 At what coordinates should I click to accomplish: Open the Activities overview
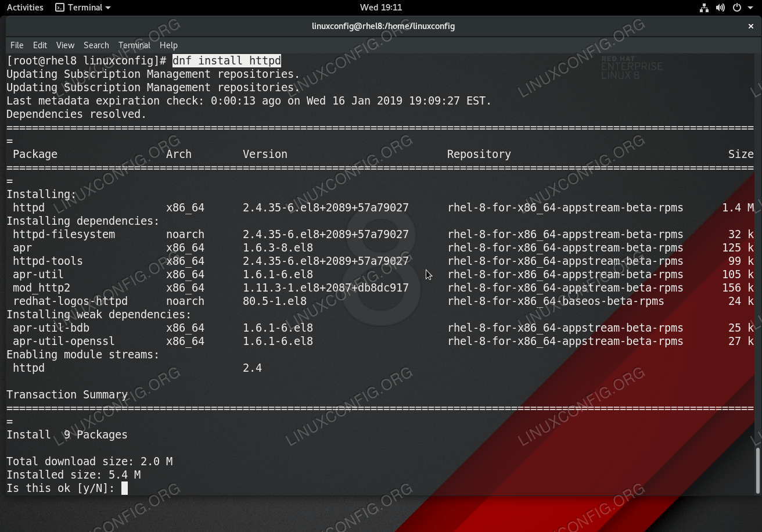pyautogui.click(x=25, y=8)
